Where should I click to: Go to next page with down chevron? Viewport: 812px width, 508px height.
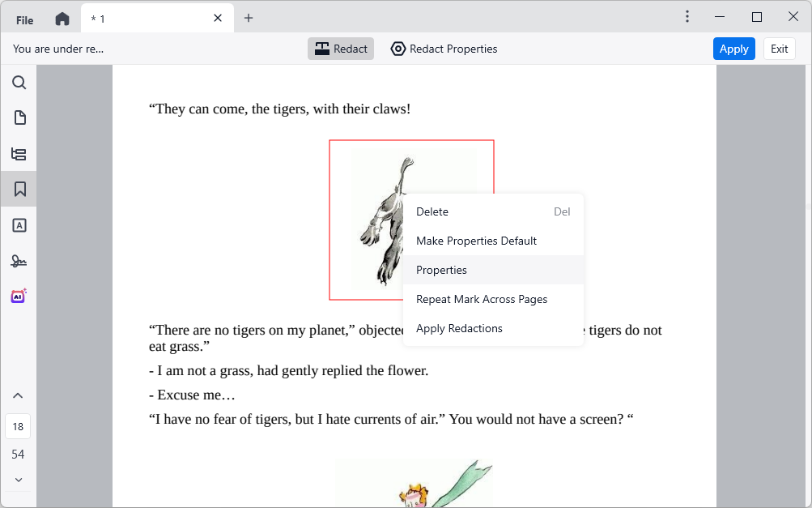coord(18,480)
